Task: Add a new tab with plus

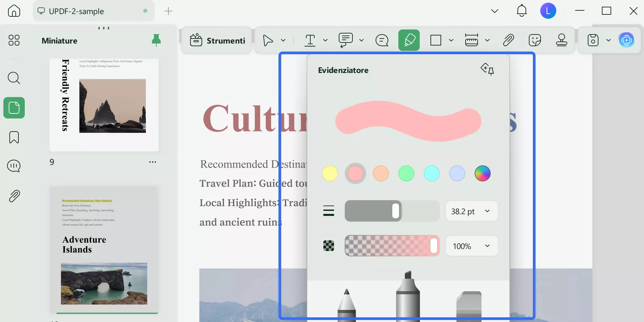Action: pyautogui.click(x=168, y=11)
